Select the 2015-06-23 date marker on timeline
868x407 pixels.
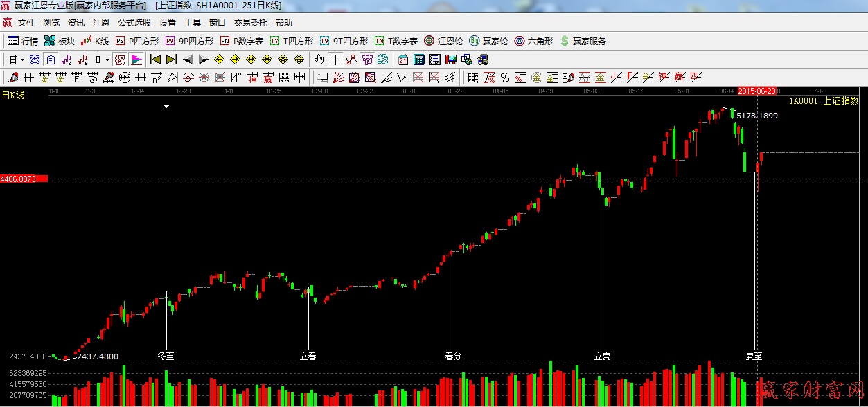point(756,91)
